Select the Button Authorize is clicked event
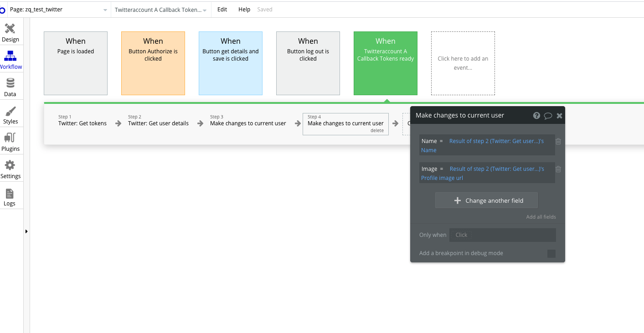This screenshot has height=333, width=644. 153,63
